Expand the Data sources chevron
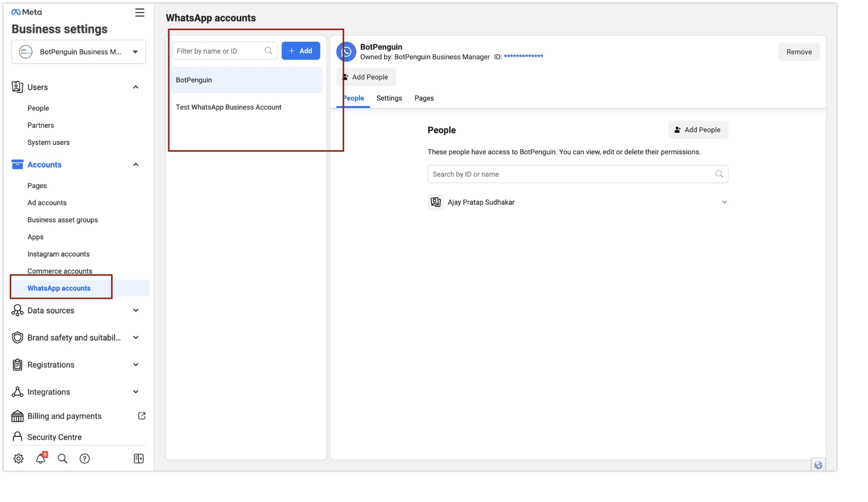Viewport: 868px width, 502px height. pyautogui.click(x=136, y=310)
